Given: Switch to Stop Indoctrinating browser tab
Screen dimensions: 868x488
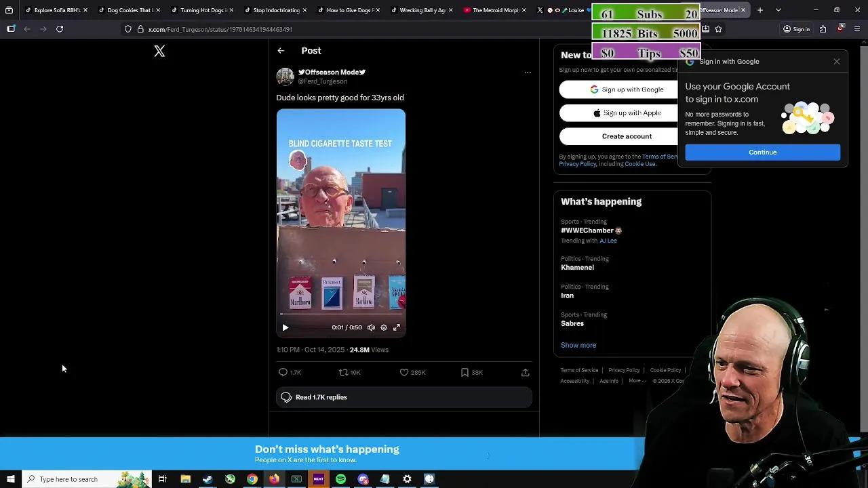Looking at the screenshot, I should 276,10.
